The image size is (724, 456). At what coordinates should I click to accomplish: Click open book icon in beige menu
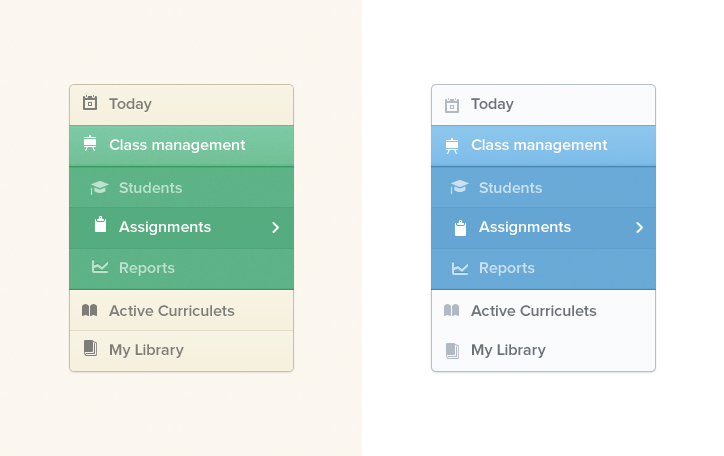click(90, 310)
